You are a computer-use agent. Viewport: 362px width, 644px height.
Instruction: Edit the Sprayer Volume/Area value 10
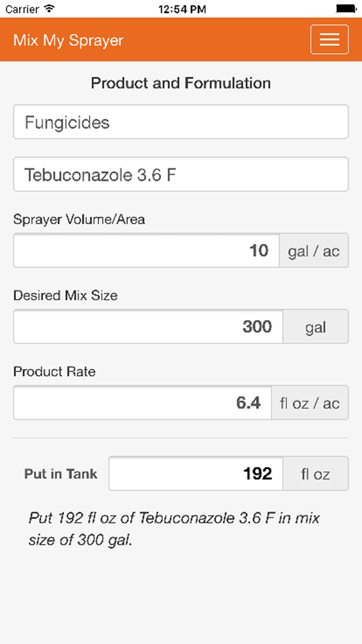pos(147,251)
